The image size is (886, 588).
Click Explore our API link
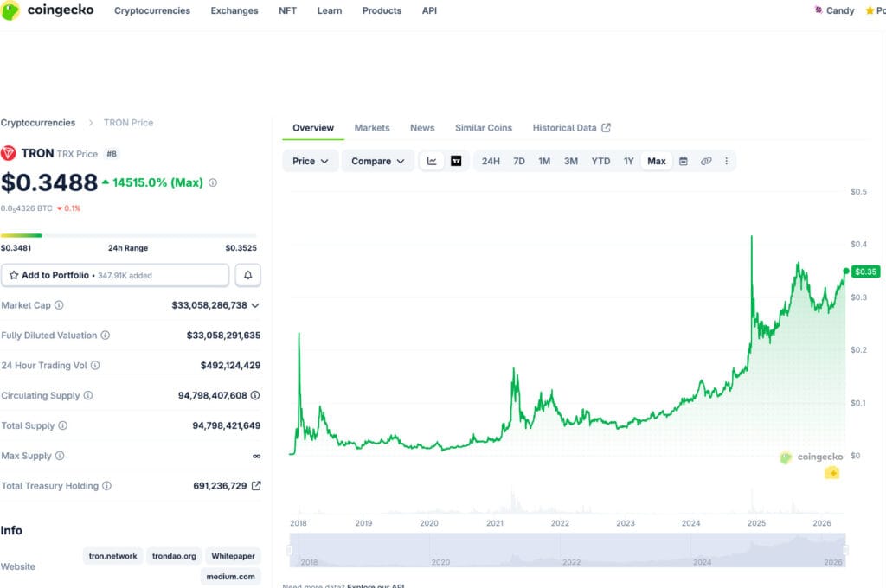[x=376, y=585]
